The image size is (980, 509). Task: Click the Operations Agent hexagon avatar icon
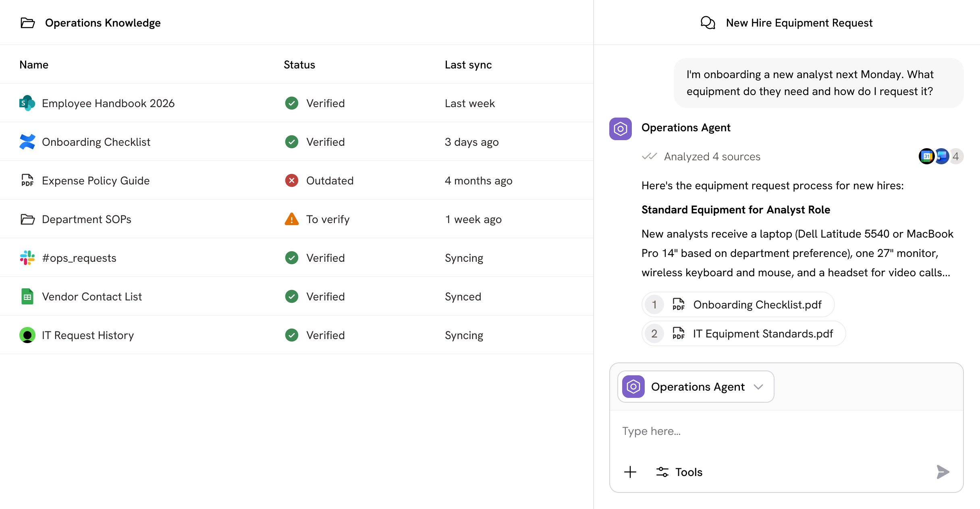pyautogui.click(x=620, y=129)
